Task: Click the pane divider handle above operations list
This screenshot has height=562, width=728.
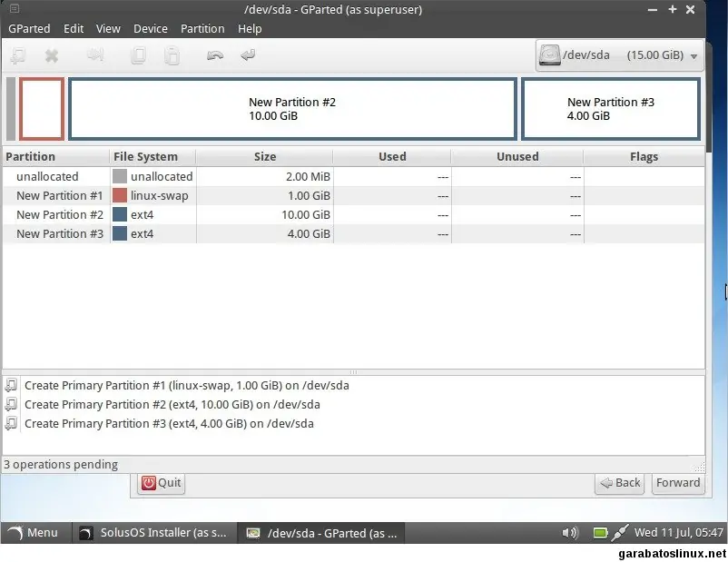Action: pos(353,372)
